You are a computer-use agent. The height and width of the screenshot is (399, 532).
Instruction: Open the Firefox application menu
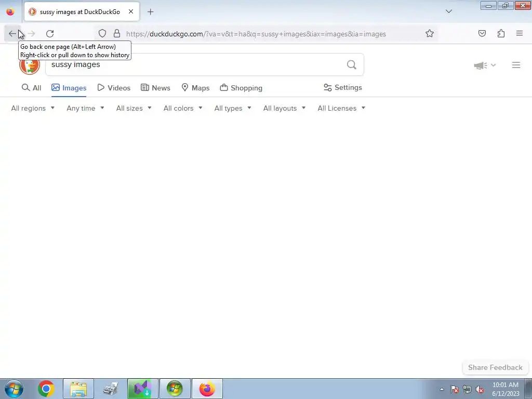pos(520,33)
